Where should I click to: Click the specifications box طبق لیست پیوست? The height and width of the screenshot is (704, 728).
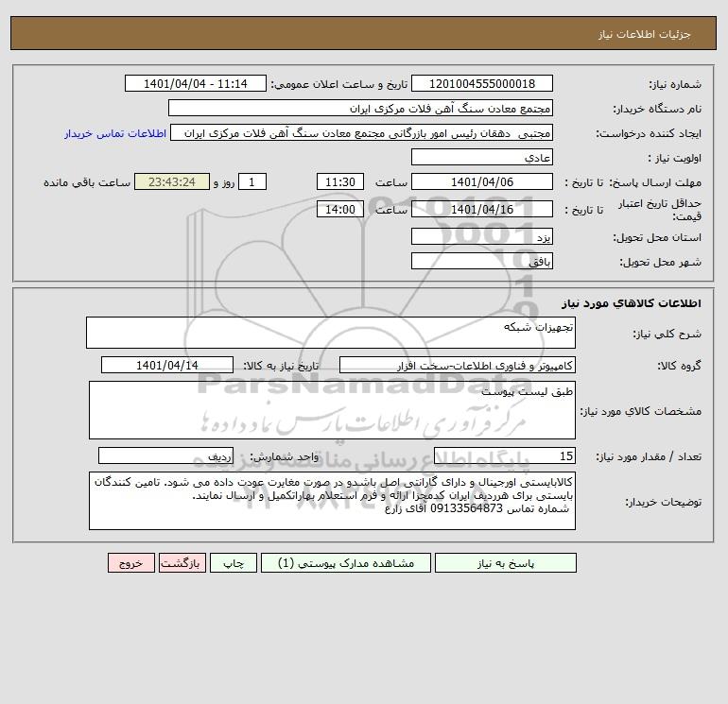[x=332, y=410]
